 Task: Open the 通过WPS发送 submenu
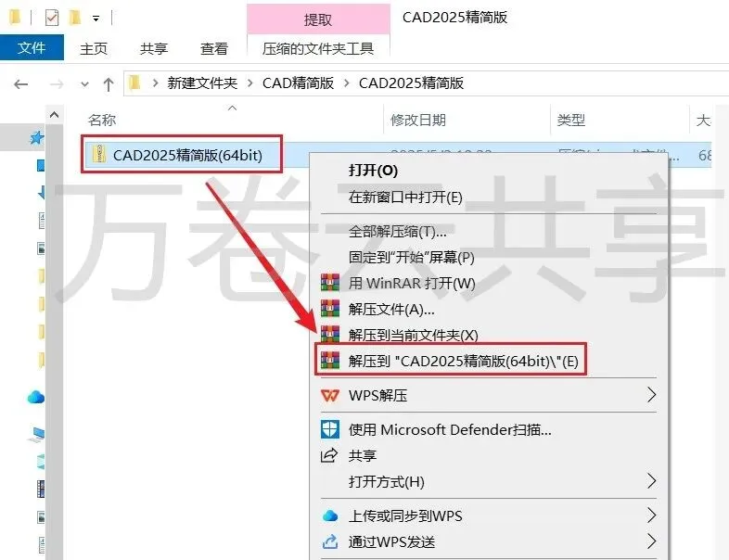pos(488,541)
